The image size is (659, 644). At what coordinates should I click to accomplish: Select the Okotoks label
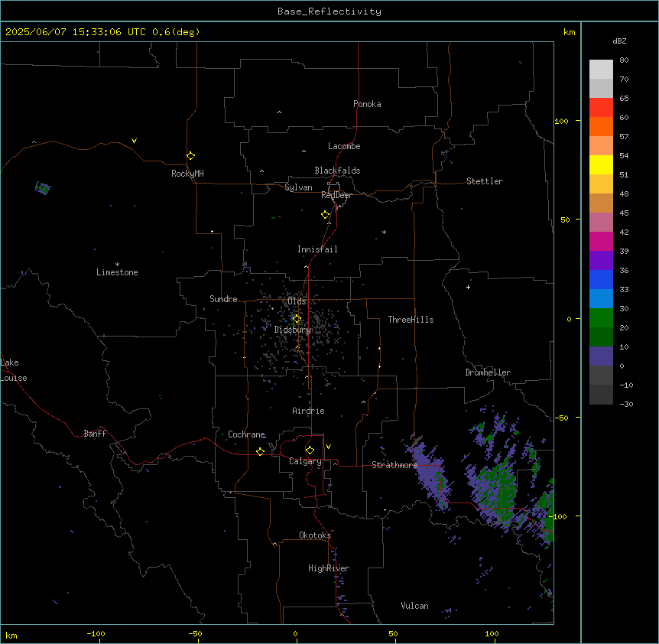[x=315, y=535]
